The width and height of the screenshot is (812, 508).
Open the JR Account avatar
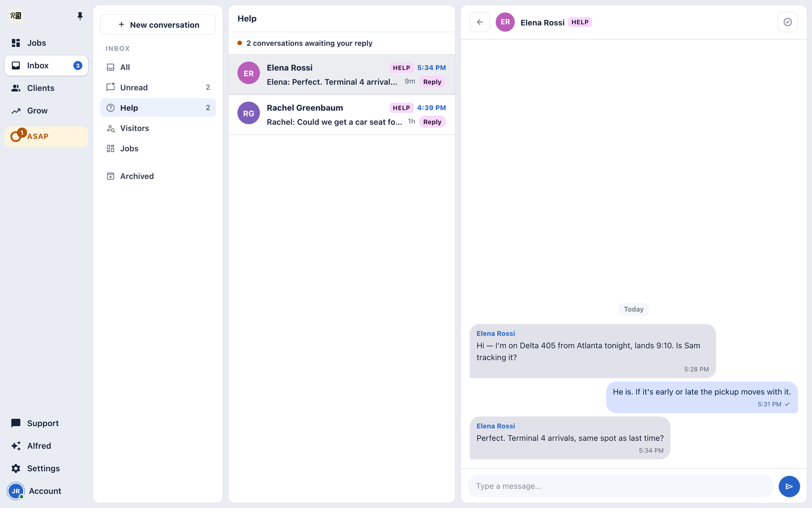click(16, 491)
